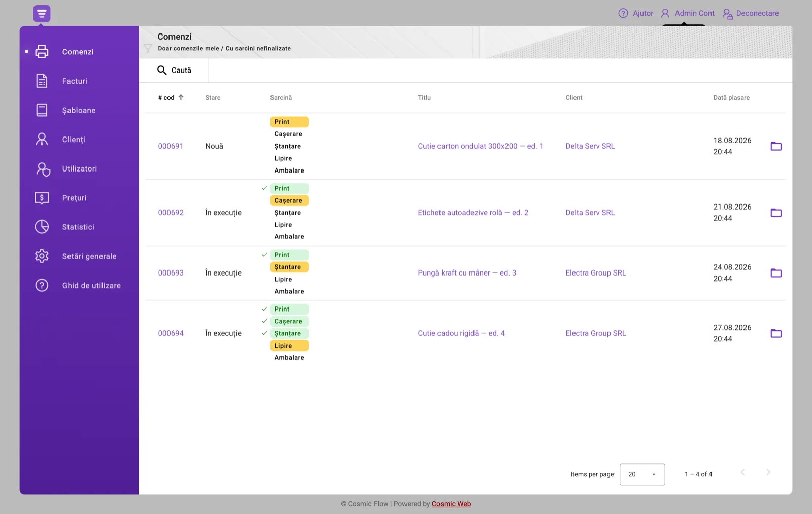This screenshot has width=812, height=514.
Task: Open title Cutie cadou rigidă — ed. 4
Action: click(x=461, y=333)
